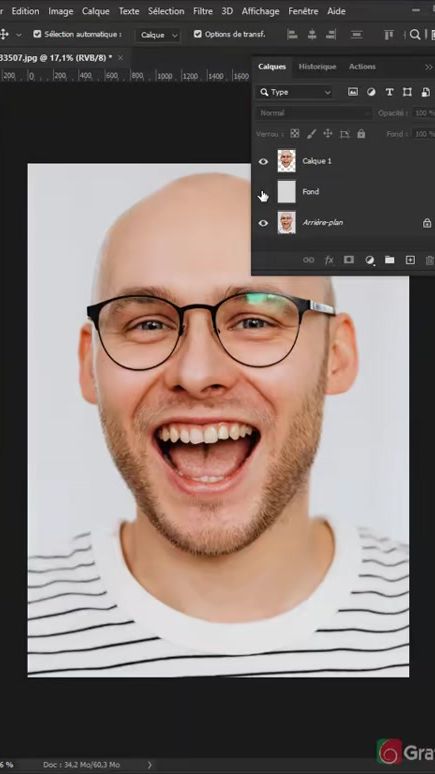435x774 pixels.
Task: Open the search magnifier icon
Action: [x=415, y=34]
